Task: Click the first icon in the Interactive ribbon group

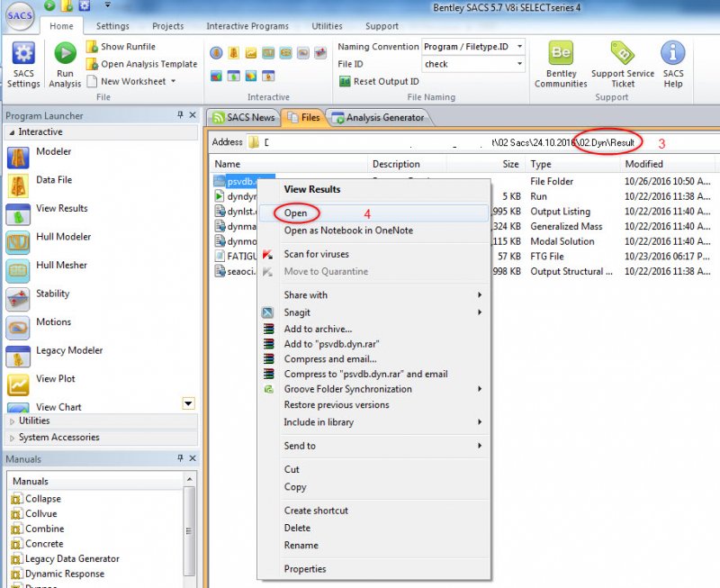Action: click(x=216, y=53)
